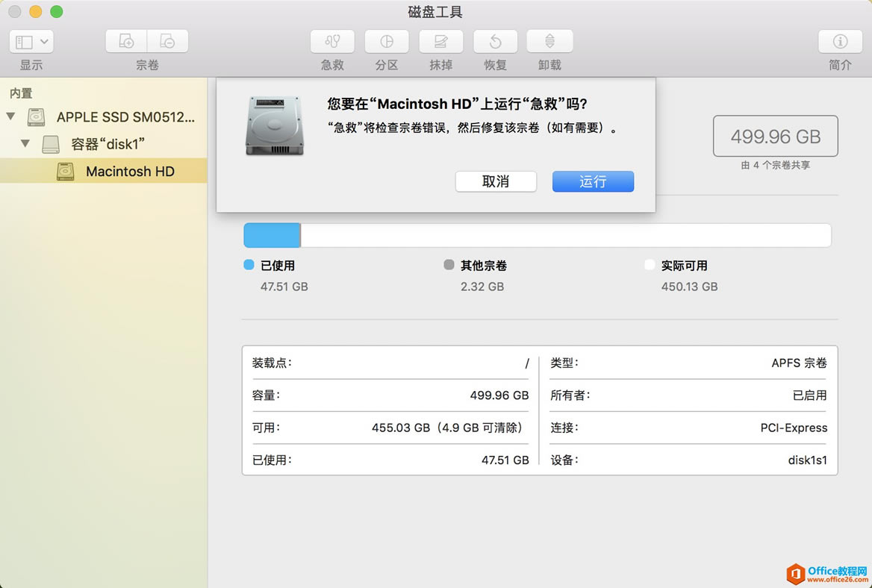The width and height of the screenshot is (872, 588).
Task: Open the Info (简介) toolbar icon
Action: 840,41
